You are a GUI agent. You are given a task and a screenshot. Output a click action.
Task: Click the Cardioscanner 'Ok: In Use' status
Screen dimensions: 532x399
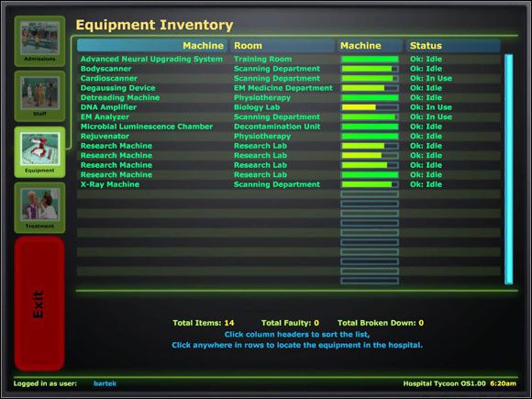point(431,78)
